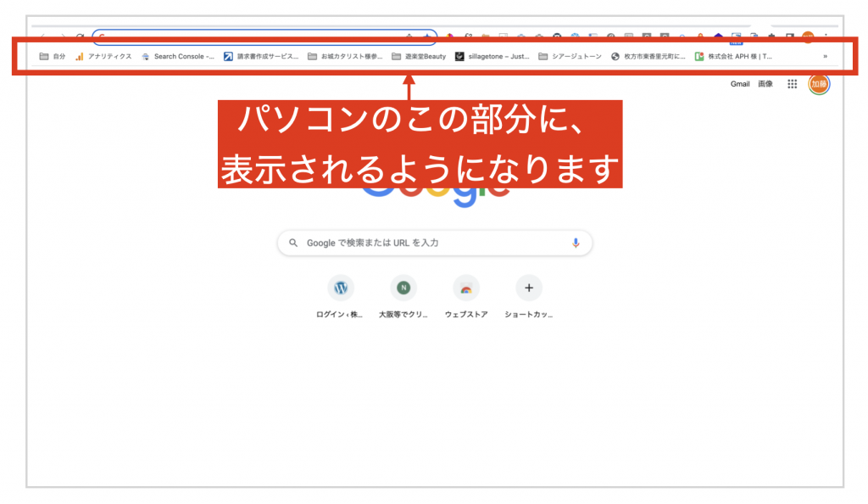This screenshot has width=868, height=504.
Task: Open the 株式会社 APH 様 bookmark
Action: click(x=733, y=57)
